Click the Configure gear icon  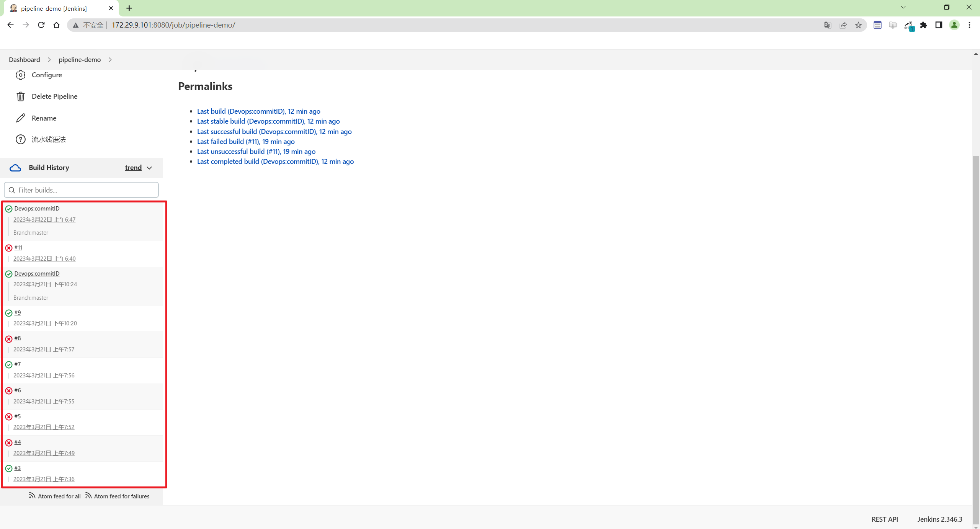[21, 75]
